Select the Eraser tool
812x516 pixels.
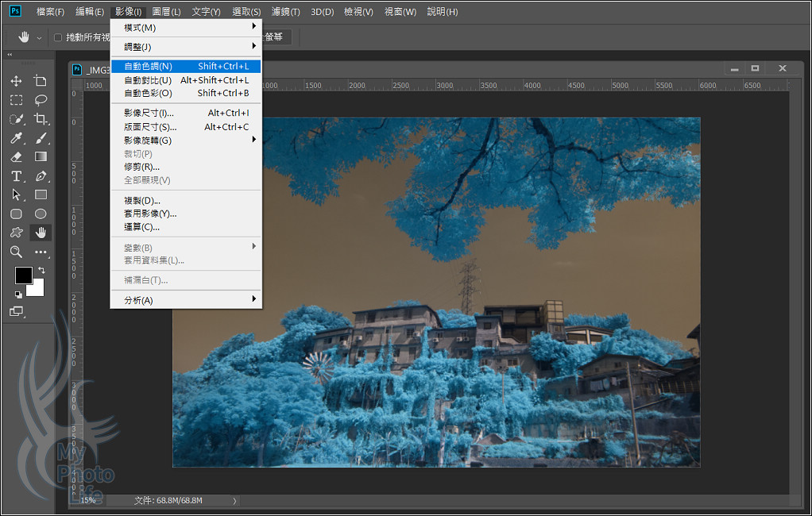point(16,157)
